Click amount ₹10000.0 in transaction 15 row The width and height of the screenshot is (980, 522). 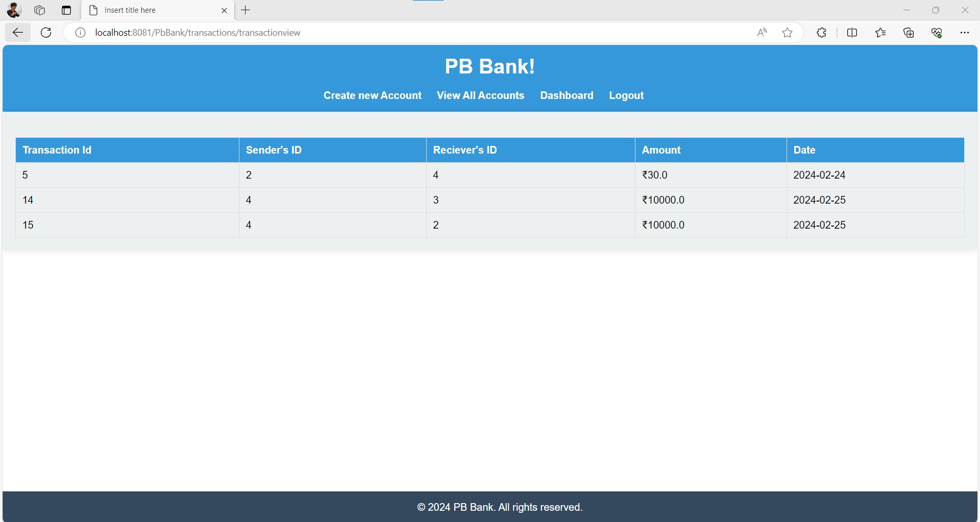point(711,225)
